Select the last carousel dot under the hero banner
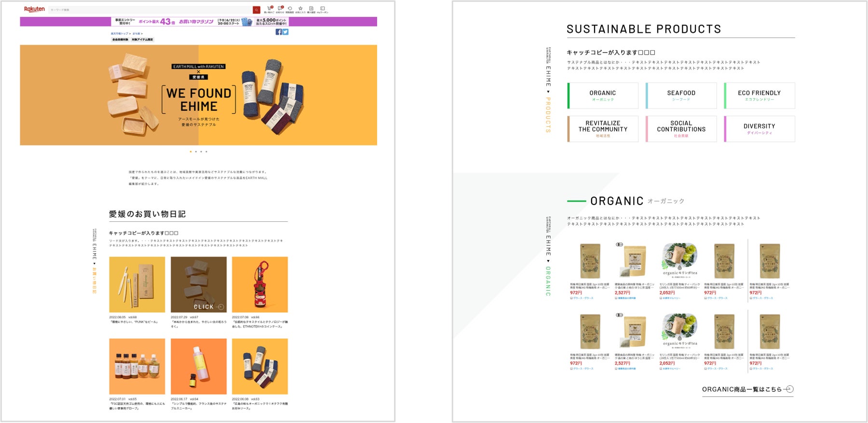Viewport: 868px width, 423px height. [206, 152]
